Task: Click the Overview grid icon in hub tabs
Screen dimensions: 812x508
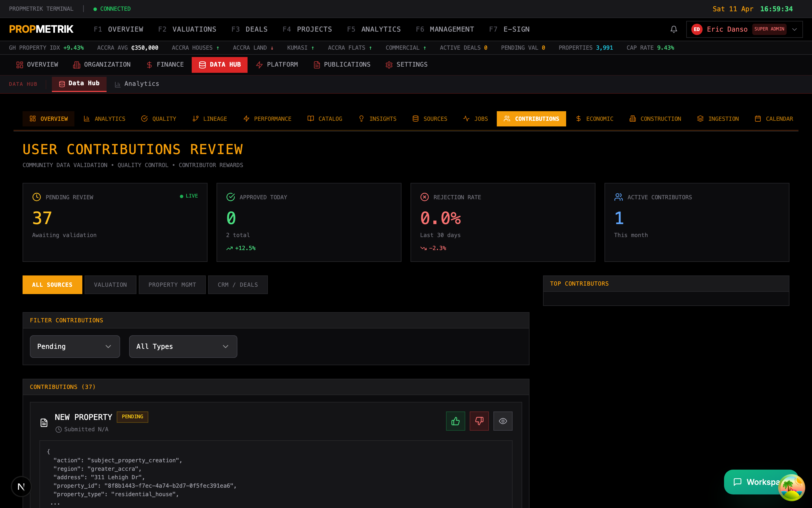Action: pos(32,119)
